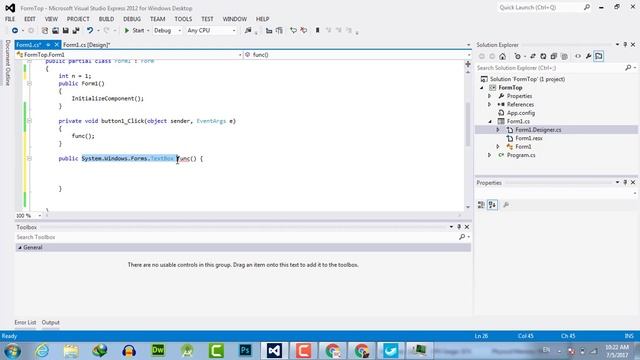Viewport: 640px width, 360px height.
Task: Open the TEST menu
Action: coord(207,19)
